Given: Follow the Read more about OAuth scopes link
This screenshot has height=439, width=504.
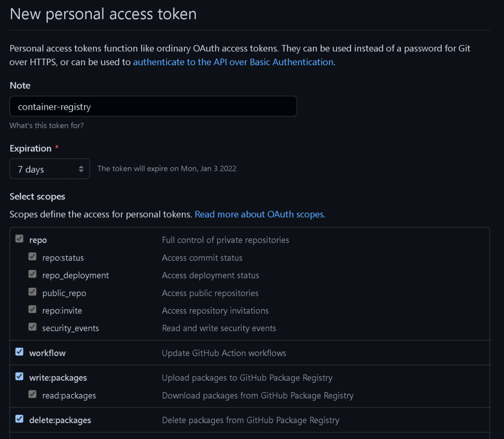Looking at the screenshot, I should 260,214.
